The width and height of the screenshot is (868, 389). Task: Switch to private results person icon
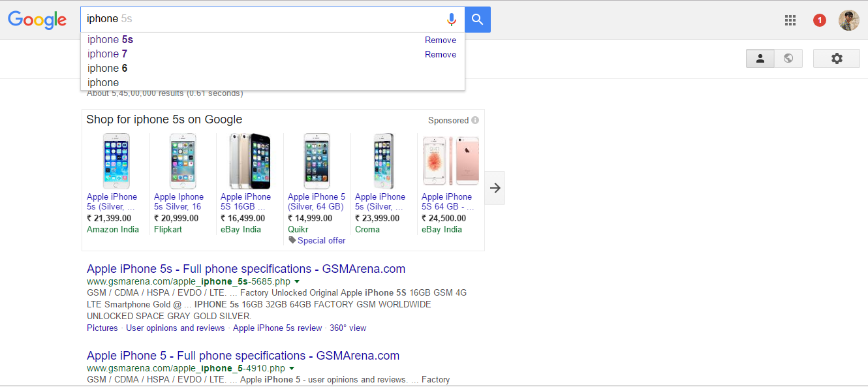[760, 58]
